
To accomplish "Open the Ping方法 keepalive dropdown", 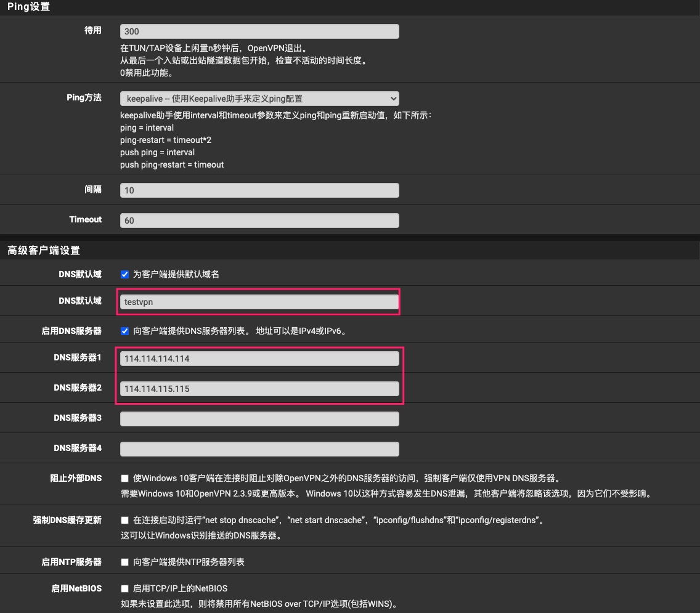I will pos(259,99).
